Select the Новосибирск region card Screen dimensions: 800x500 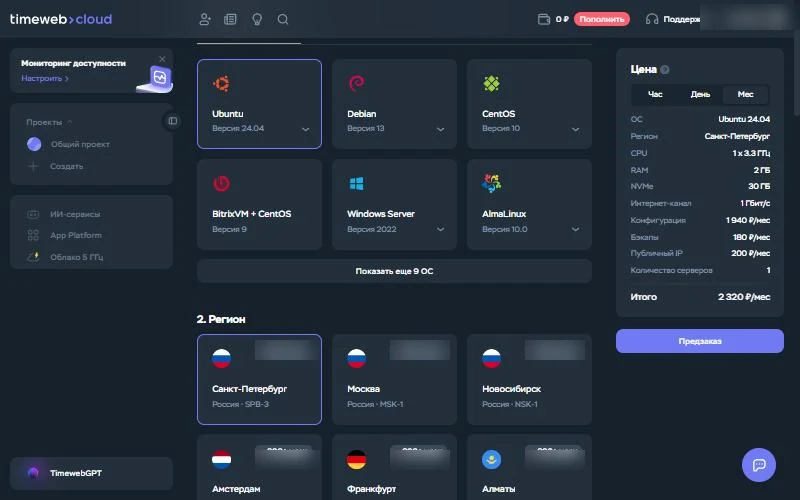pyautogui.click(x=529, y=379)
